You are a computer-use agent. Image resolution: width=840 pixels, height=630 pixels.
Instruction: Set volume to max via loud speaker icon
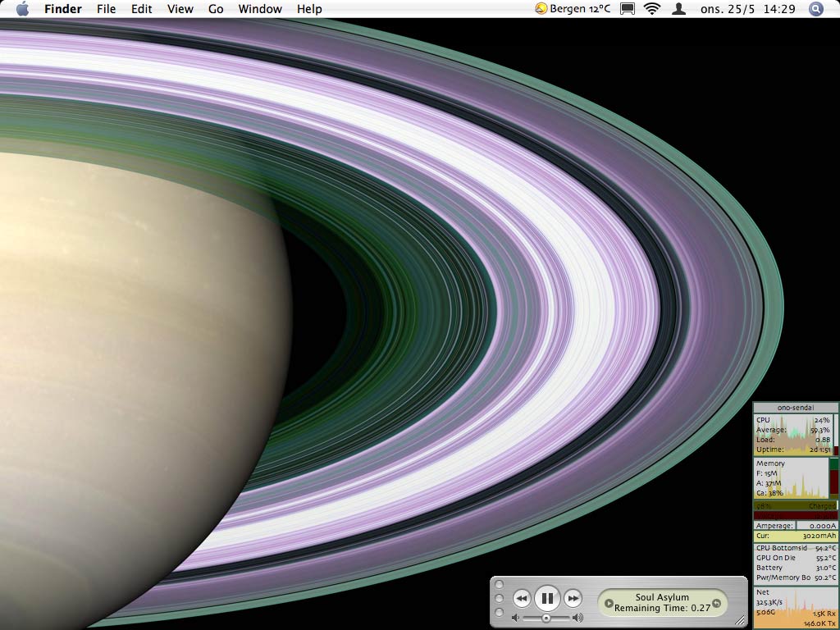point(577,618)
